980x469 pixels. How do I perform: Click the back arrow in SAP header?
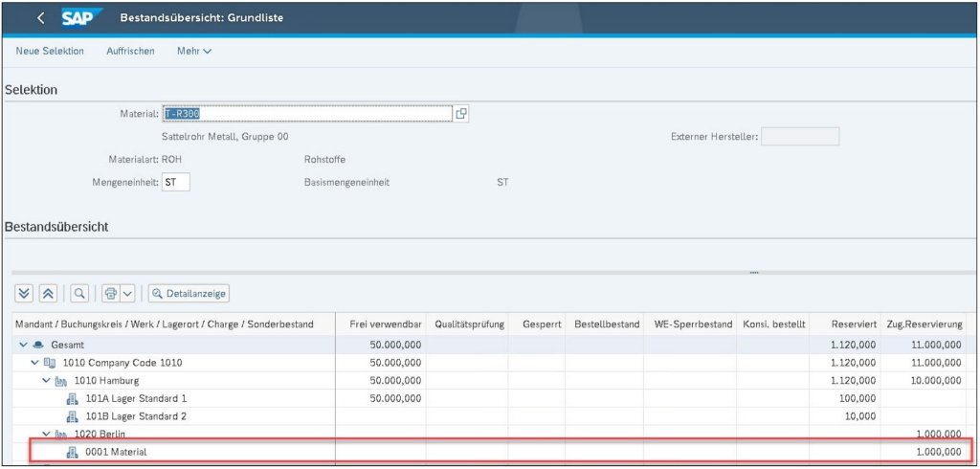click(x=40, y=18)
